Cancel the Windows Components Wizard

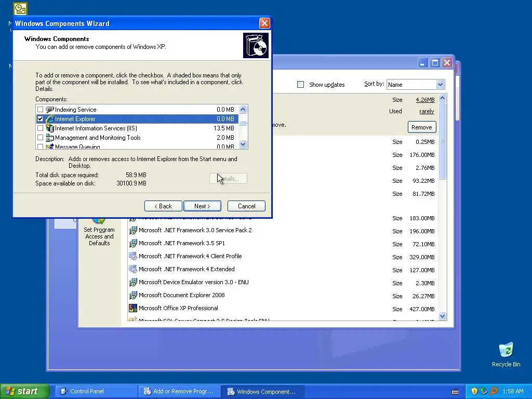[x=246, y=206]
